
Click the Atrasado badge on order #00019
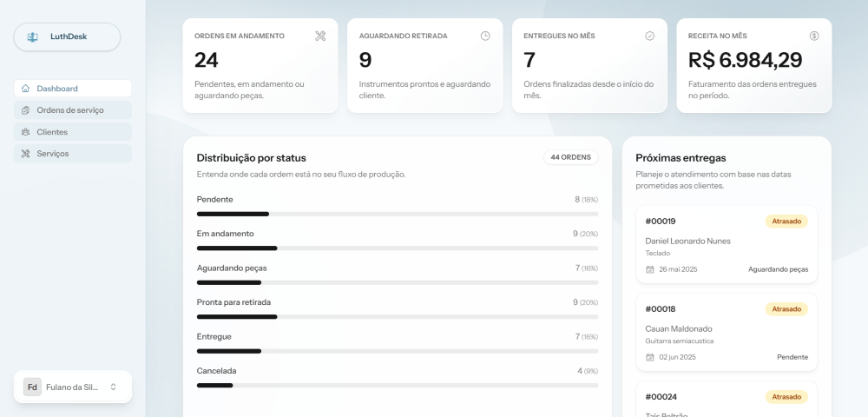click(x=786, y=222)
